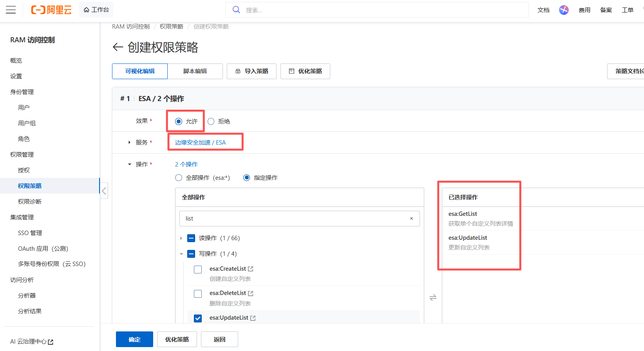Image resolution: width=644 pixels, height=351 pixels.
Task: Click 文档 in the top bar
Action: [x=543, y=10]
